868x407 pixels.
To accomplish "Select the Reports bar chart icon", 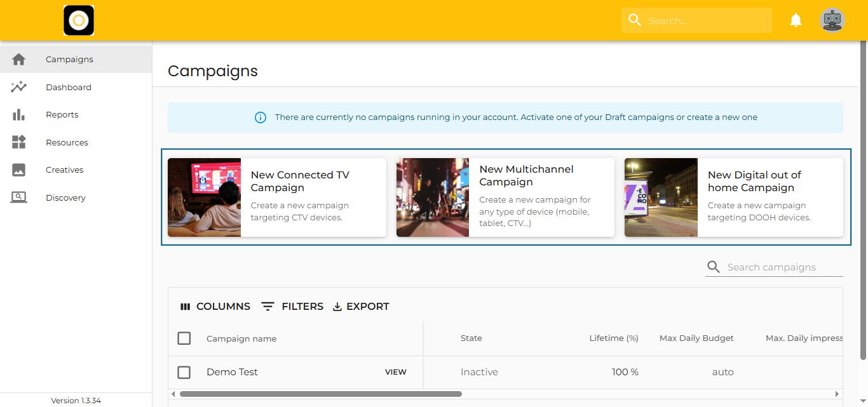I will pyautogui.click(x=19, y=115).
